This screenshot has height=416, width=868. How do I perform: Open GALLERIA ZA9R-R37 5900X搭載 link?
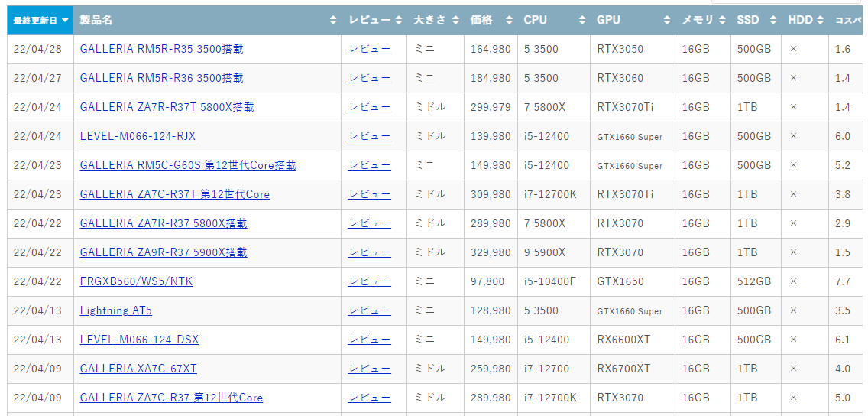coord(164,252)
